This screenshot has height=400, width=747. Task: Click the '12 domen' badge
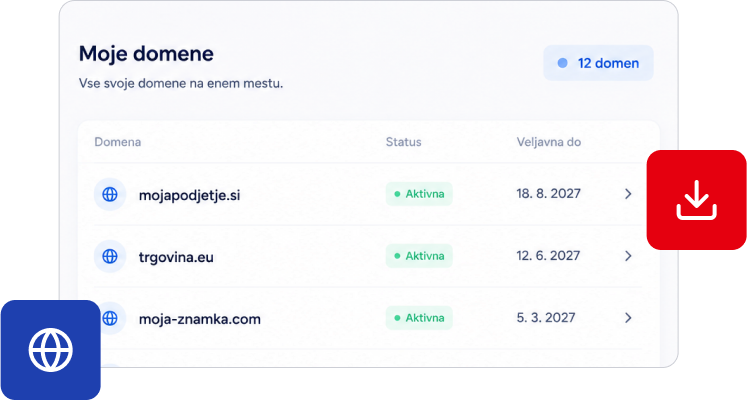point(598,63)
